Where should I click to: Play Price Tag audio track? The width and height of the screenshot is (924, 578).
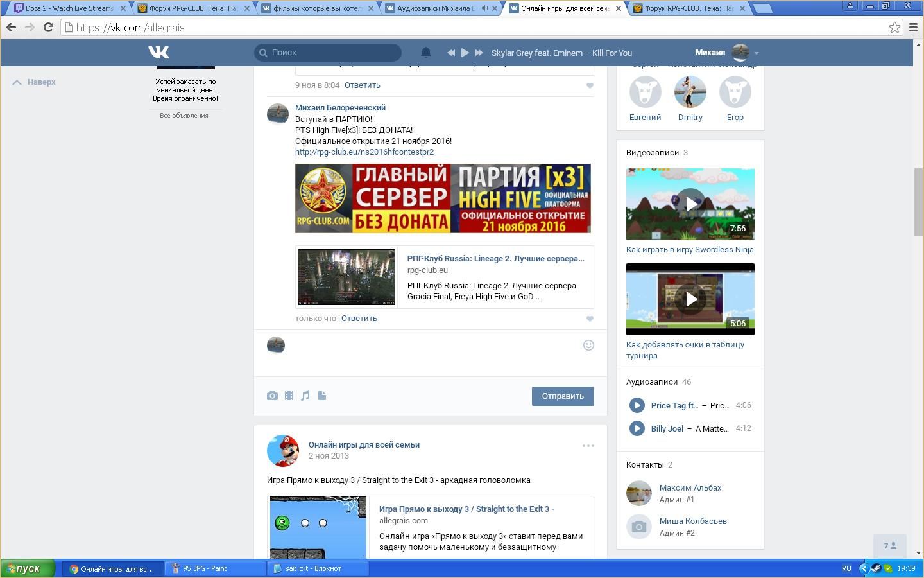point(637,405)
